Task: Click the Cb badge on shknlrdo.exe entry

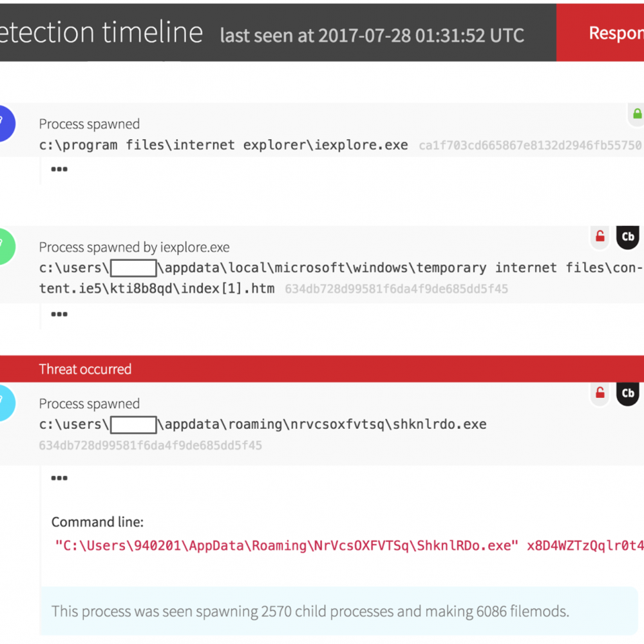Action: 628,393
